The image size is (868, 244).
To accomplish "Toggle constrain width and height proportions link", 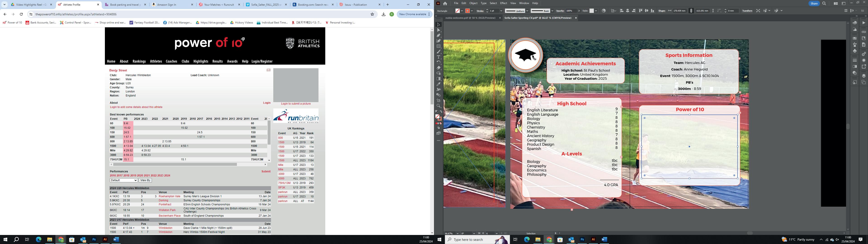I will tap(691, 11).
